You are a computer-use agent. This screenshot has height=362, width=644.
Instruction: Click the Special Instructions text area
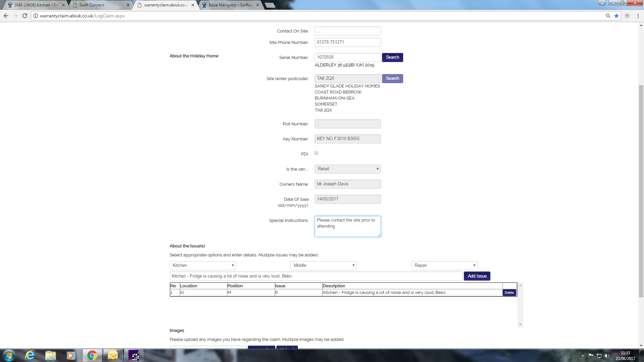coord(347,227)
